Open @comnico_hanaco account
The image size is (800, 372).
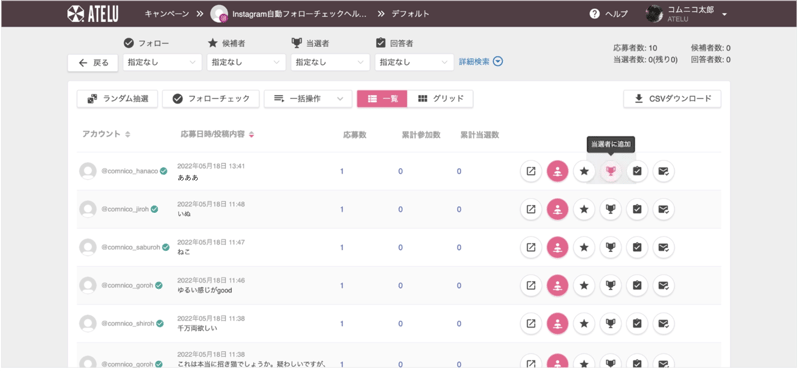[x=130, y=171]
